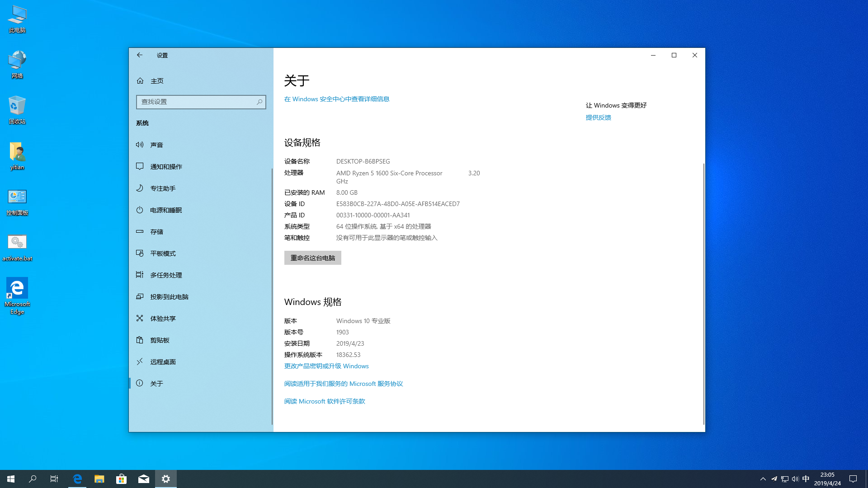Maximize the Settings window
The image size is (868, 488).
pyautogui.click(x=674, y=55)
